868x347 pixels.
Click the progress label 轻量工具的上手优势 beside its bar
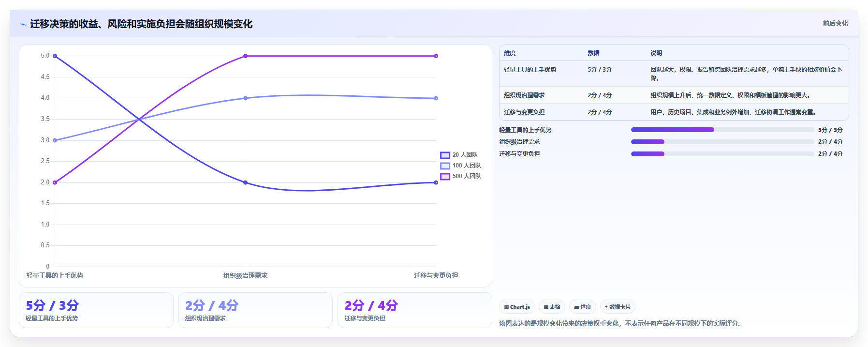(x=525, y=130)
